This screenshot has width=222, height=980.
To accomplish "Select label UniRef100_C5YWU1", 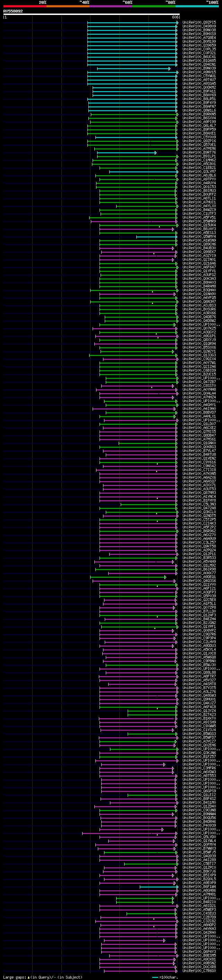I will click(199, 76).
